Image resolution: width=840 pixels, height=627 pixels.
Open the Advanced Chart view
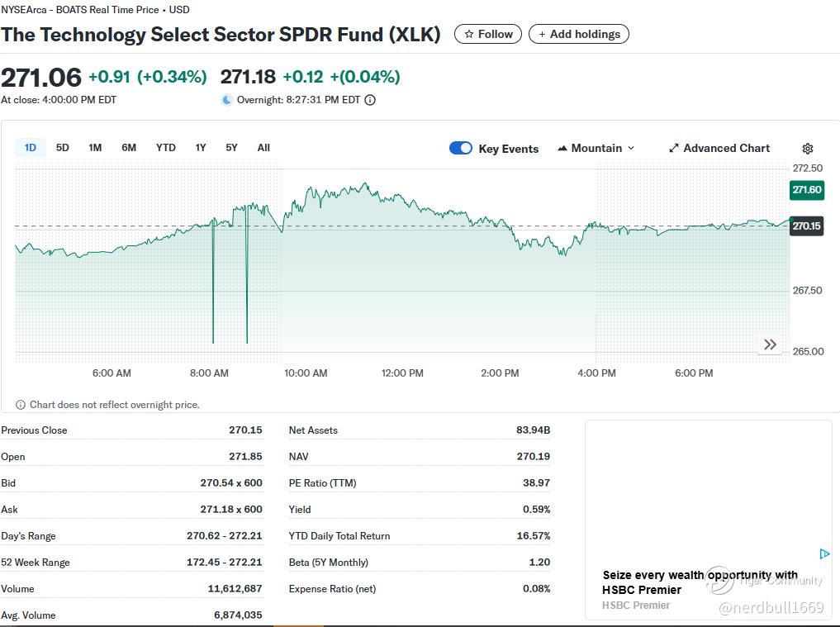tap(719, 148)
